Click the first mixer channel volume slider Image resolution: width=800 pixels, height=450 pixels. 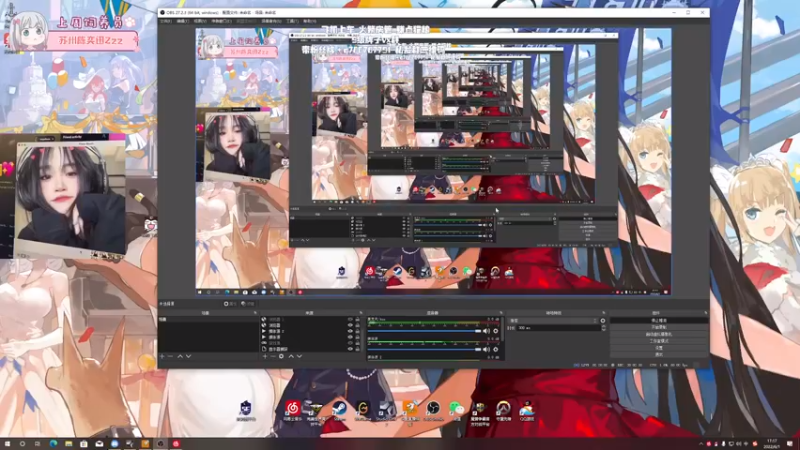424,331
